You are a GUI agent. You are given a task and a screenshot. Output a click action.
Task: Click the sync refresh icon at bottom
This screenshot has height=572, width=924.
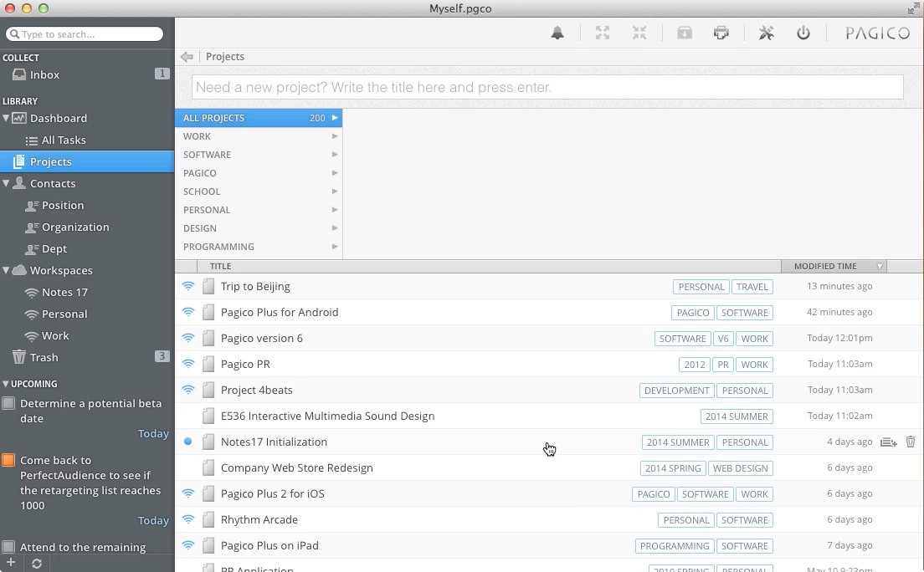pos(37,563)
